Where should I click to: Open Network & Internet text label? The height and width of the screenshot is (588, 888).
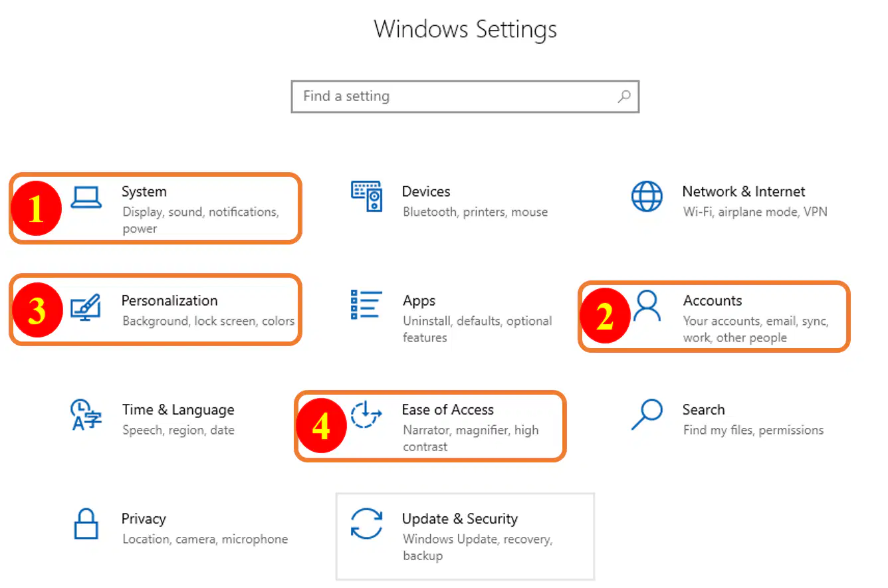(x=744, y=192)
